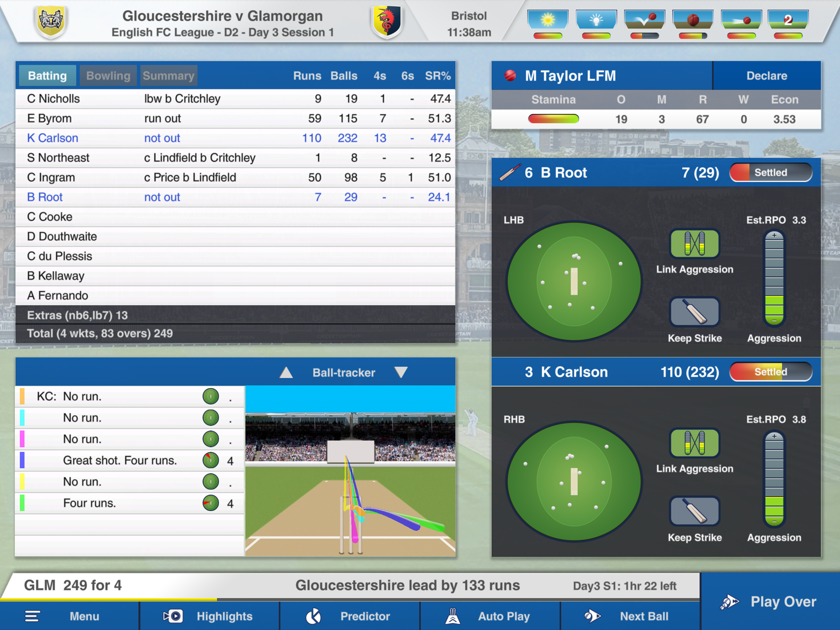Click the ball swing checkmark condition icon
This screenshot has height=630, width=840.
coord(644,20)
